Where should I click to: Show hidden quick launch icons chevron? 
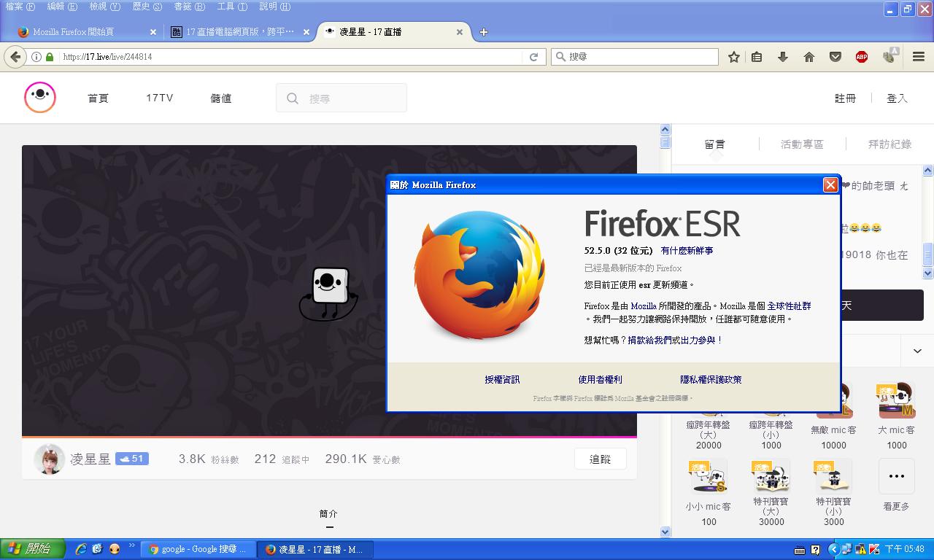(132, 545)
